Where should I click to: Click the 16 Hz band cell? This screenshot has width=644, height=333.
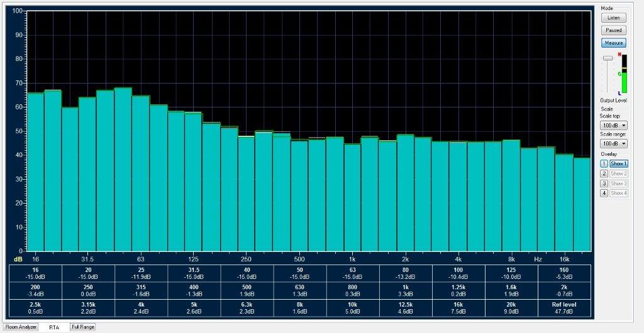(35, 273)
